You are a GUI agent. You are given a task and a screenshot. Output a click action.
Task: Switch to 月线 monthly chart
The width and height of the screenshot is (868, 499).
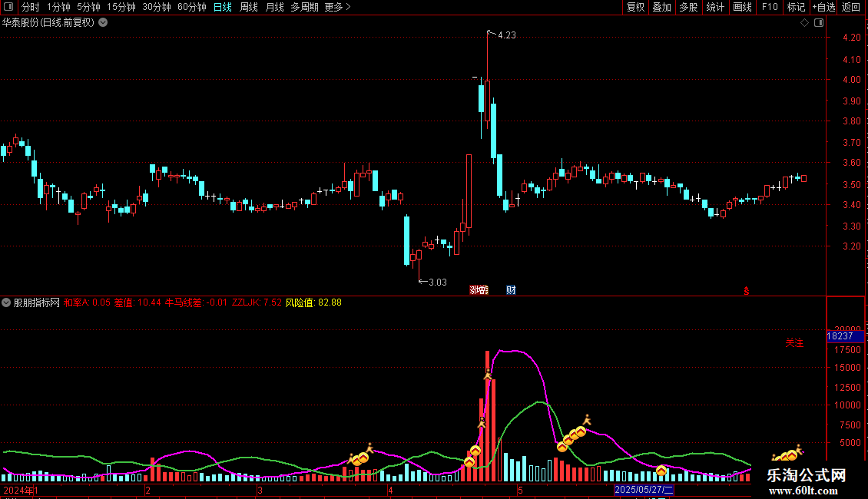click(x=274, y=7)
